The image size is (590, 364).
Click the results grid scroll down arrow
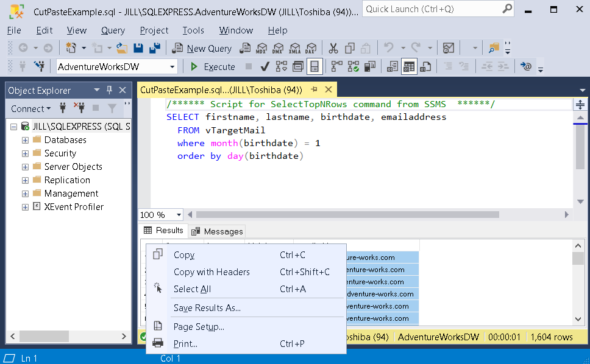(578, 320)
